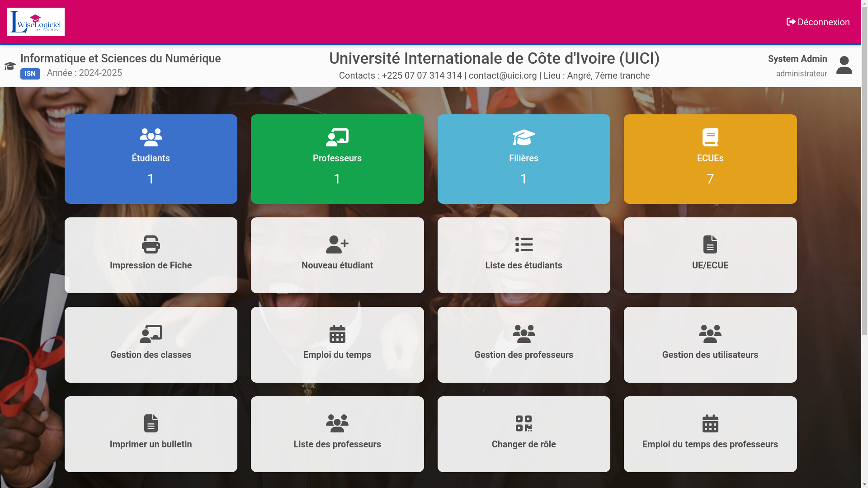The image size is (868, 488).
Task: Click the QR code icon for Changer de rôle
Action: point(524,423)
